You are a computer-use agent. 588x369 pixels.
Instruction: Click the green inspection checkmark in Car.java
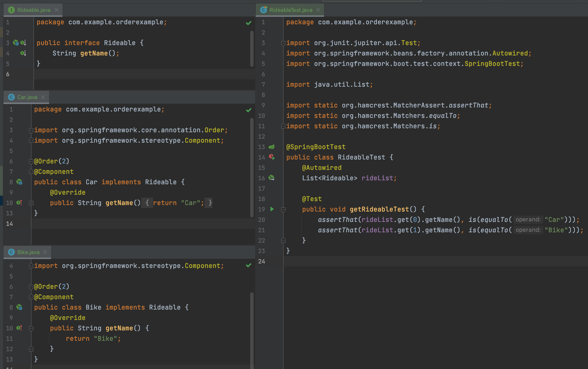tap(248, 110)
